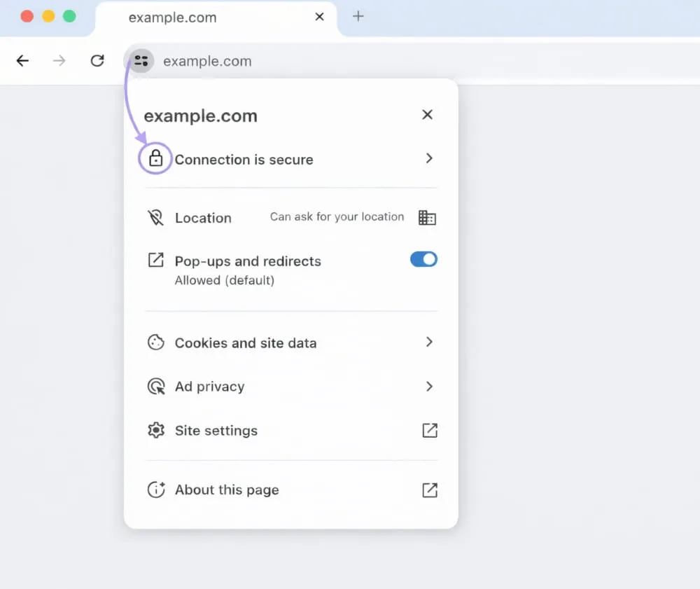This screenshot has height=589, width=700.
Task: Expand Ad privacy chevron
Action: coord(429,387)
